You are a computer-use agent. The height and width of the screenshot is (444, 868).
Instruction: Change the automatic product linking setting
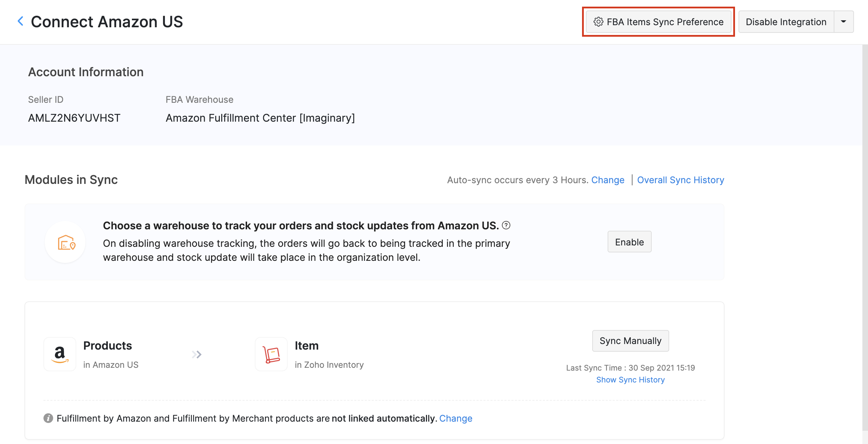click(456, 418)
